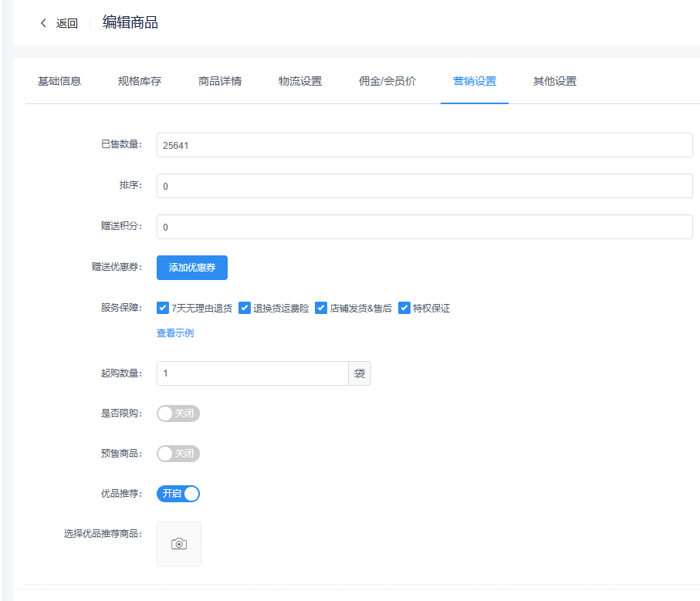The height and width of the screenshot is (601, 700).
Task: Focus the 赠送积分 input field
Action: (x=424, y=227)
